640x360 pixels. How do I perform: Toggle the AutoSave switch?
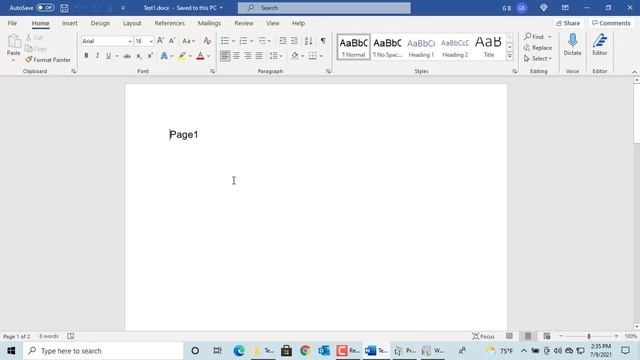coord(45,8)
